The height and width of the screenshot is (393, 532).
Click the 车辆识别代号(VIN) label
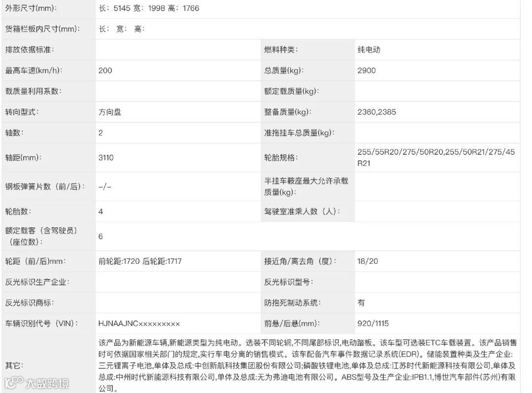[x=41, y=323]
